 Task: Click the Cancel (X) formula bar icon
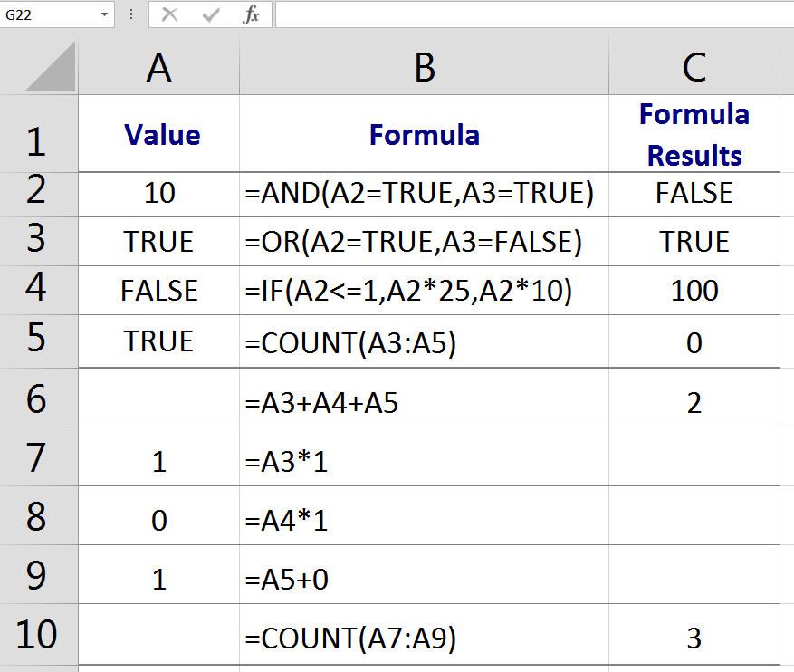(x=169, y=14)
